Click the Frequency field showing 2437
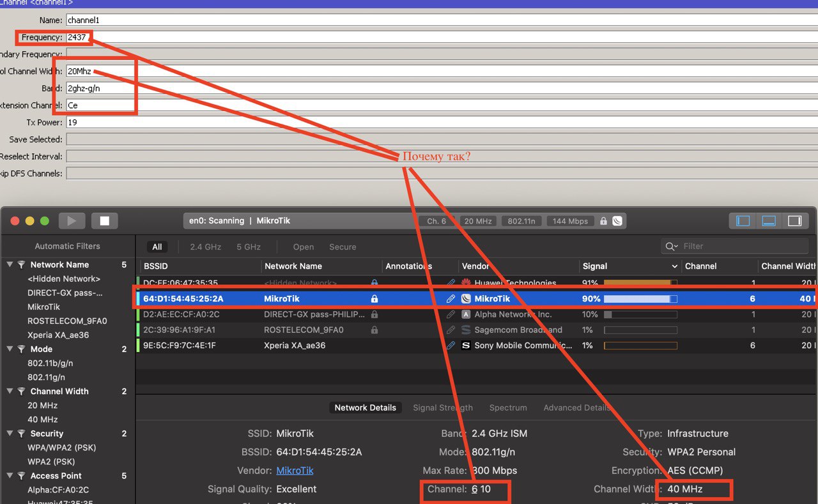This screenshot has width=818, height=504. pyautogui.click(x=442, y=37)
